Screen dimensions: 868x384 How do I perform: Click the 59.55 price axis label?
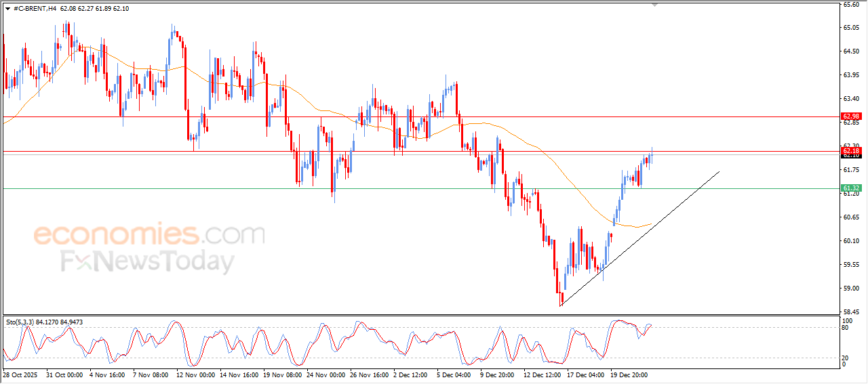(851, 265)
